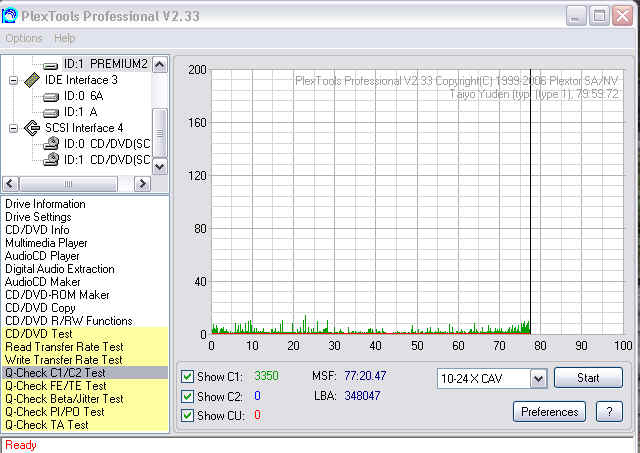640x453 pixels.
Task: Toggle the Show CU checkbox
Action: (x=187, y=415)
